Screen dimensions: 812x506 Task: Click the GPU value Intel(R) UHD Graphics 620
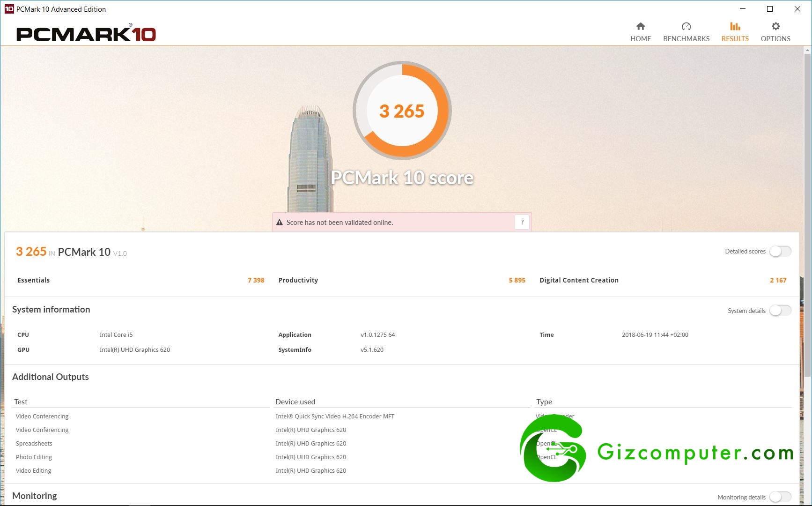coord(135,350)
